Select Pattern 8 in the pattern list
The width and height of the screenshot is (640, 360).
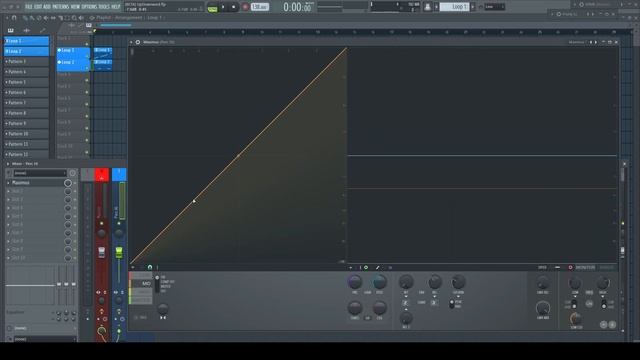[27, 113]
